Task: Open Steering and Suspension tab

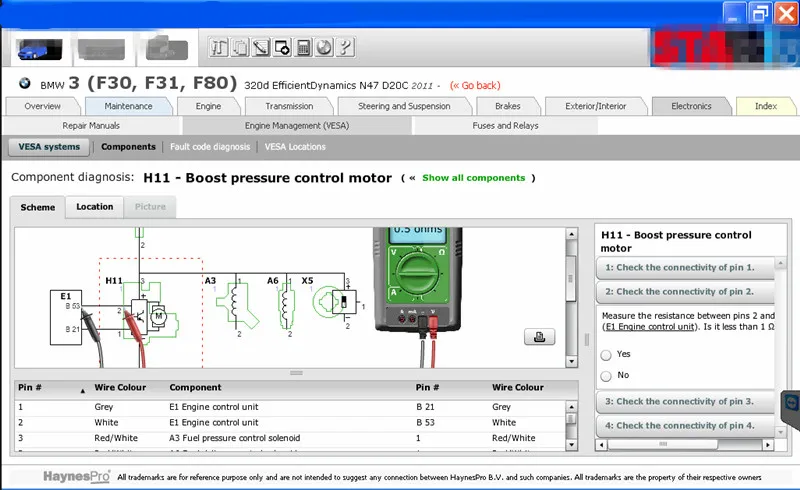Action: pos(404,106)
